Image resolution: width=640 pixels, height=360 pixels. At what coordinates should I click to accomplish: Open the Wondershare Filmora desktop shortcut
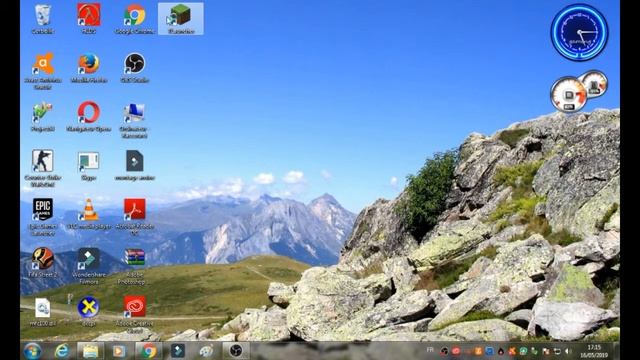coord(89,266)
